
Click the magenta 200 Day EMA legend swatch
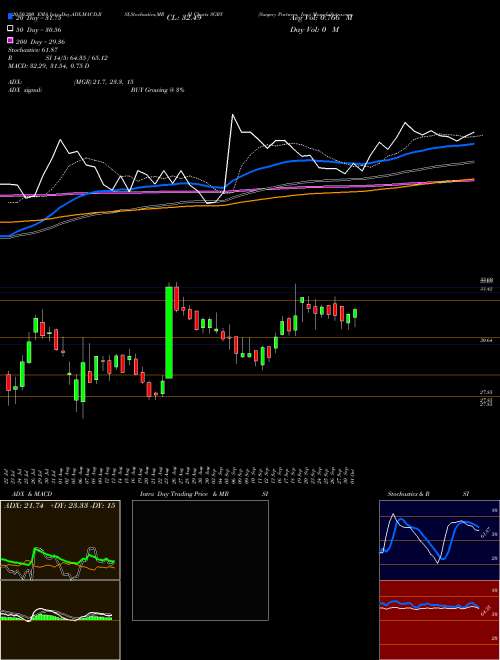10,41
